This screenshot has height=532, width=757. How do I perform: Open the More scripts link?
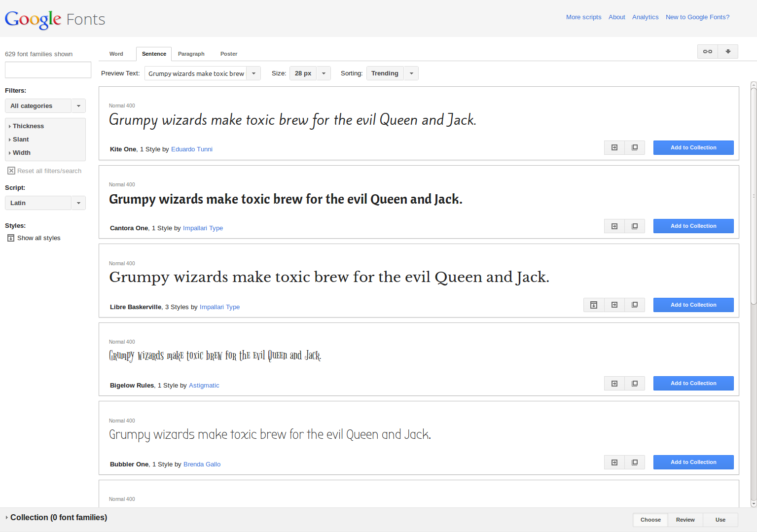click(x=583, y=17)
